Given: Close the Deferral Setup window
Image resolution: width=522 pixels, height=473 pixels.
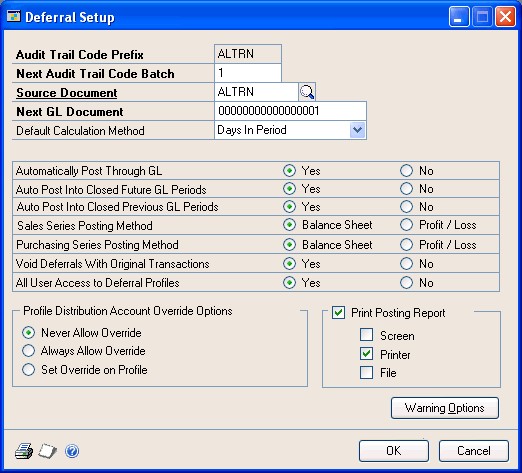Looking at the screenshot, I should [505, 17].
